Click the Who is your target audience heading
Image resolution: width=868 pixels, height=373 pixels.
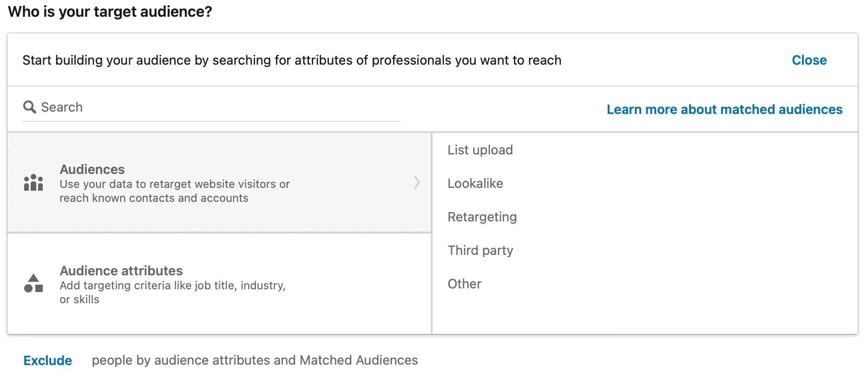coord(110,11)
